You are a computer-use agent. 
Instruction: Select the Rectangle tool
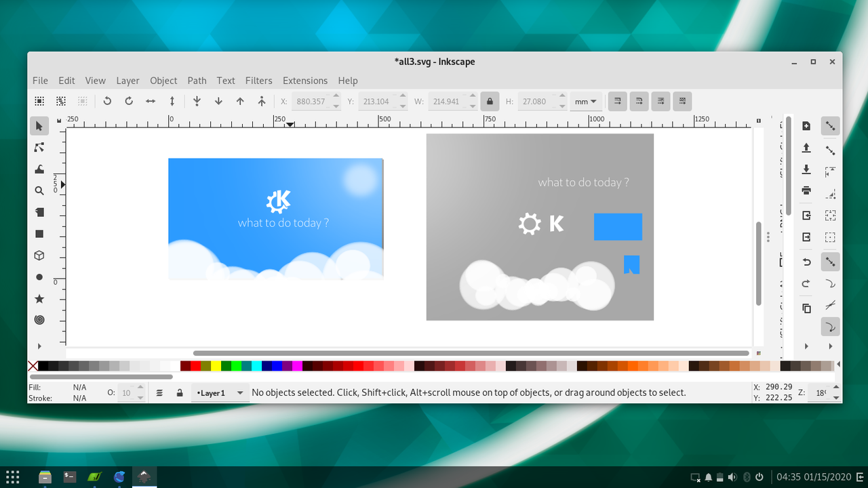(x=39, y=234)
